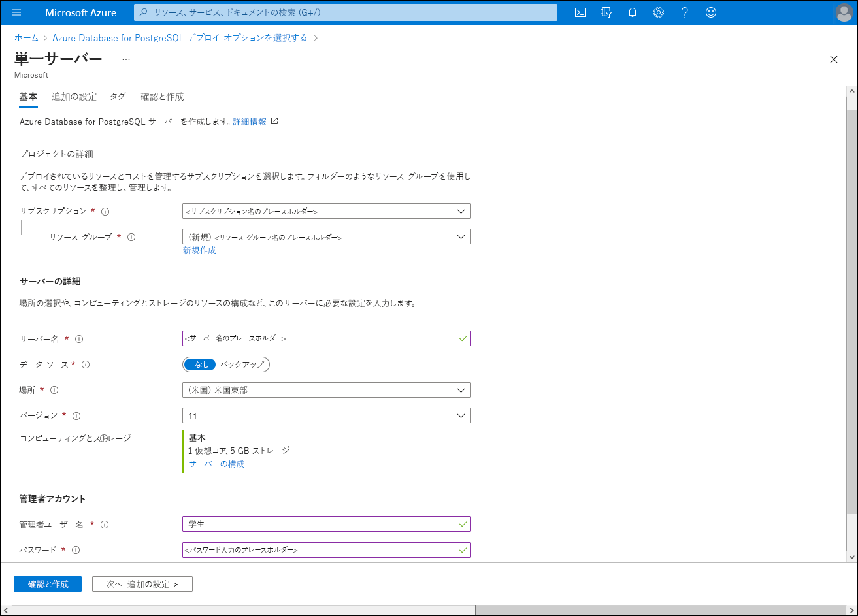
Task: Switch to the 確認と作成 tab
Action: (162, 97)
